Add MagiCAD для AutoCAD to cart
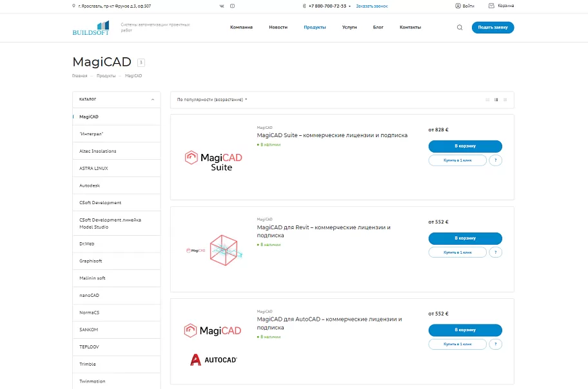This screenshot has height=389, width=588. point(465,330)
